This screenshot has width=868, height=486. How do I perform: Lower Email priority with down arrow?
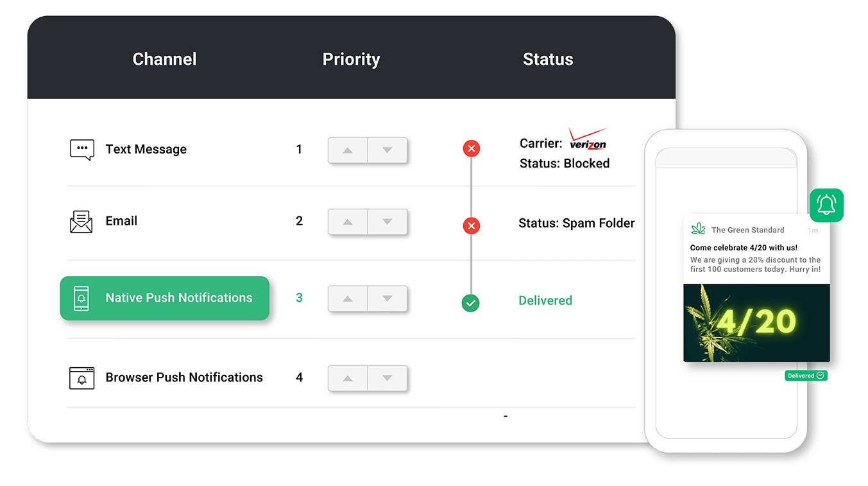point(388,221)
